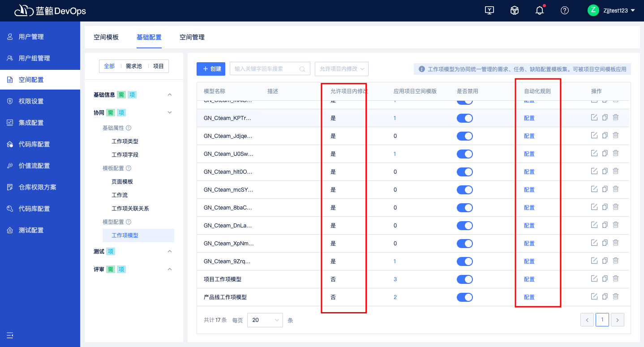This screenshot has width=644, height=347.
Task: Open the desktop monitor icon in header
Action: tap(489, 10)
